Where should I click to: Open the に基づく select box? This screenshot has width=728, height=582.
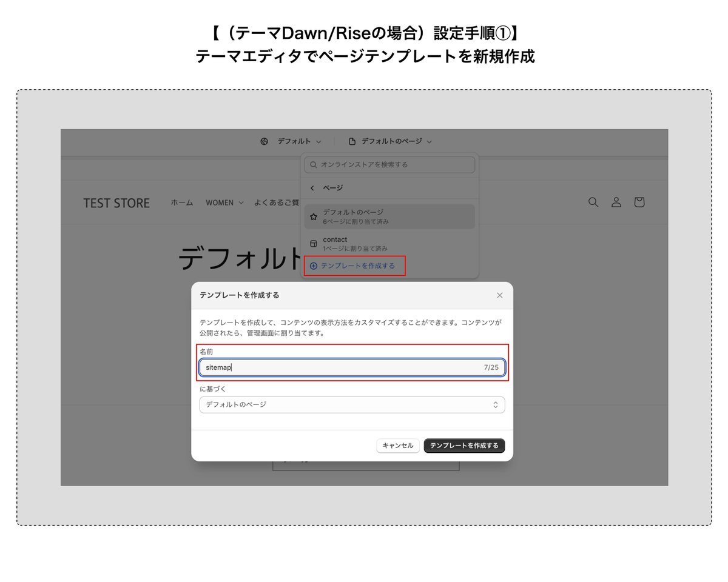click(352, 404)
